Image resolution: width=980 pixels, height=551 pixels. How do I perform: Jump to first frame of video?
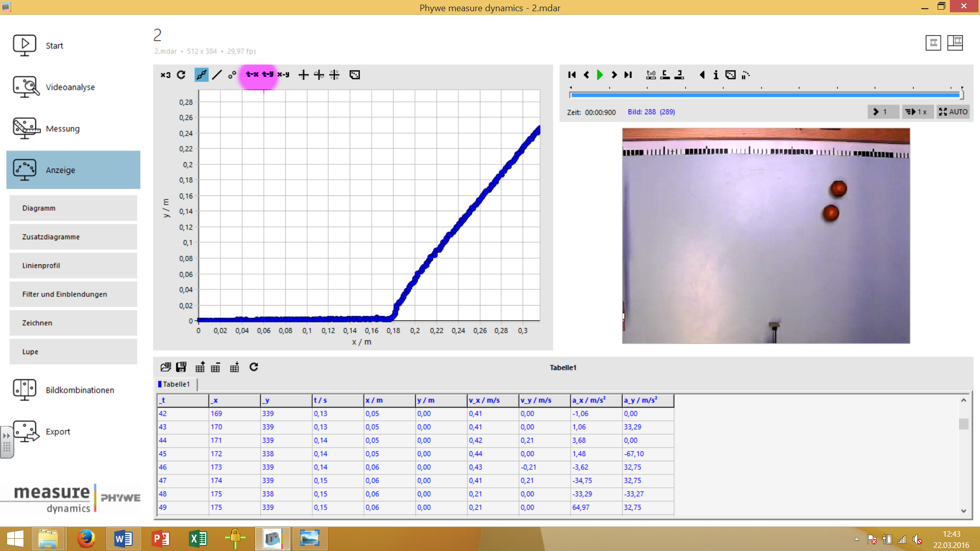tap(572, 75)
